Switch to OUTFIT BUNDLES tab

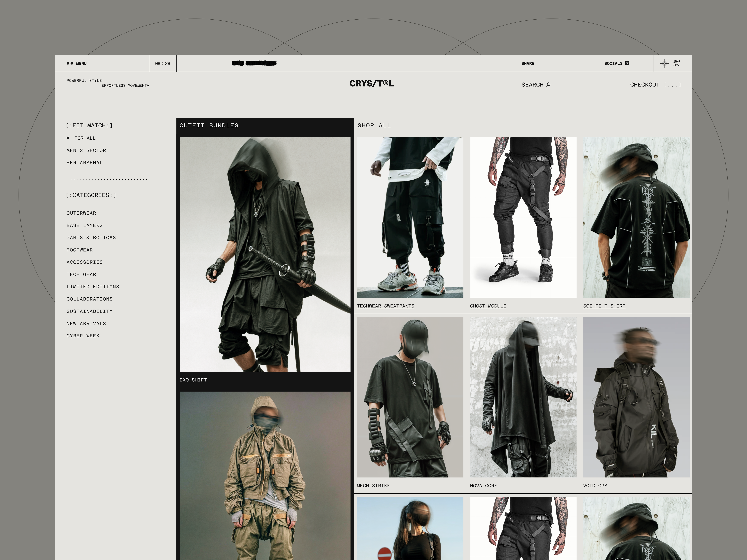pos(209,126)
